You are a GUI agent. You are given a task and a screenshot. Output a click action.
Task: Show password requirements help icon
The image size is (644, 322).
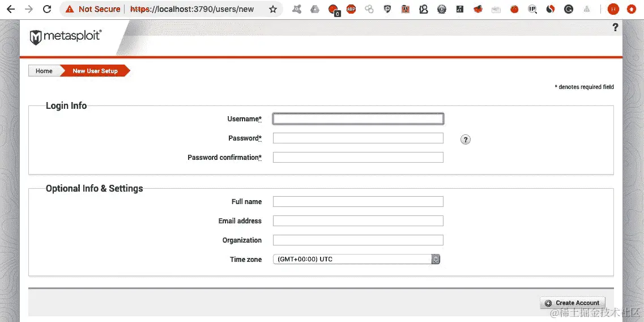[x=465, y=140]
